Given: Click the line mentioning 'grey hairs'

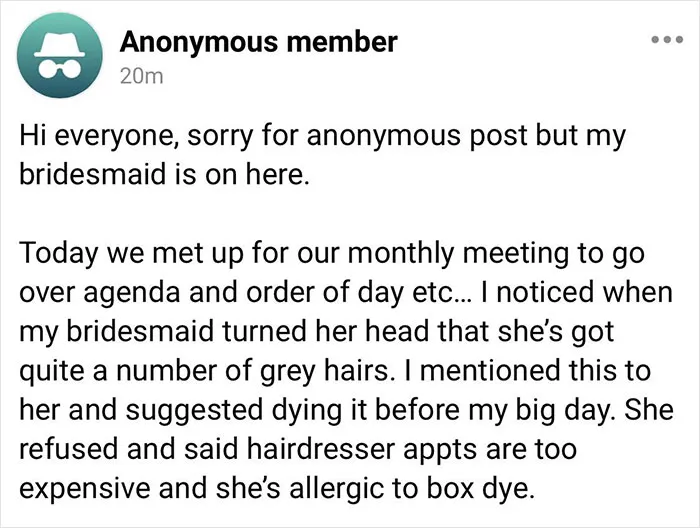Looking at the screenshot, I should pyautogui.click(x=335, y=371).
